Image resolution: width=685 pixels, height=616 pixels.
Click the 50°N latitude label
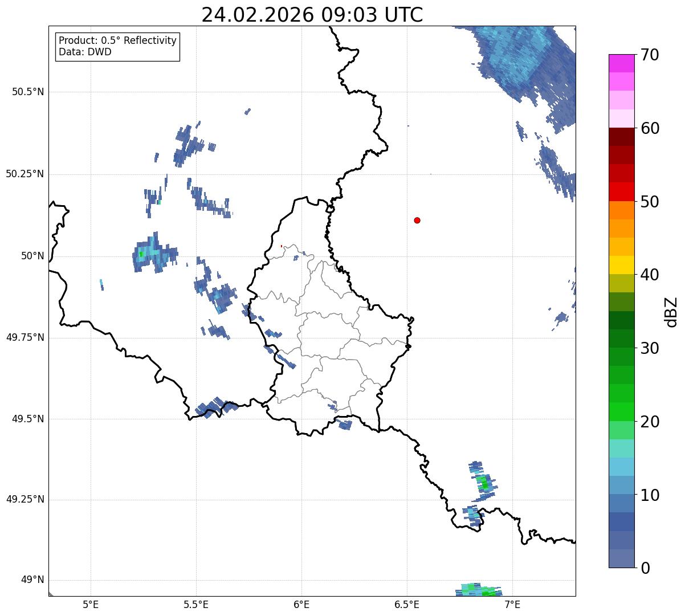32,256
